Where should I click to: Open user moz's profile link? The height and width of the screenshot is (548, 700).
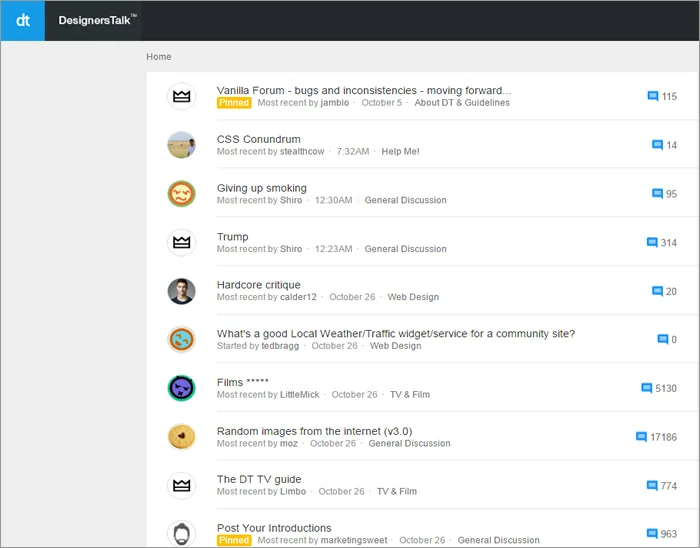click(288, 443)
